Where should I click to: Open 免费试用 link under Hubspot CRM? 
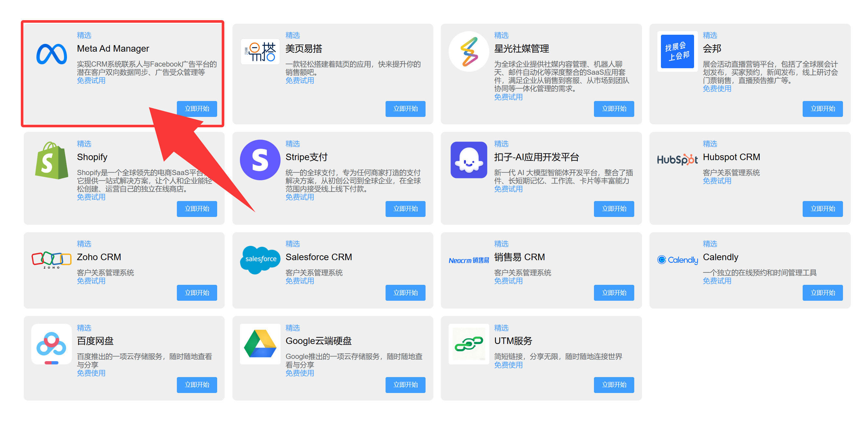coord(717,181)
